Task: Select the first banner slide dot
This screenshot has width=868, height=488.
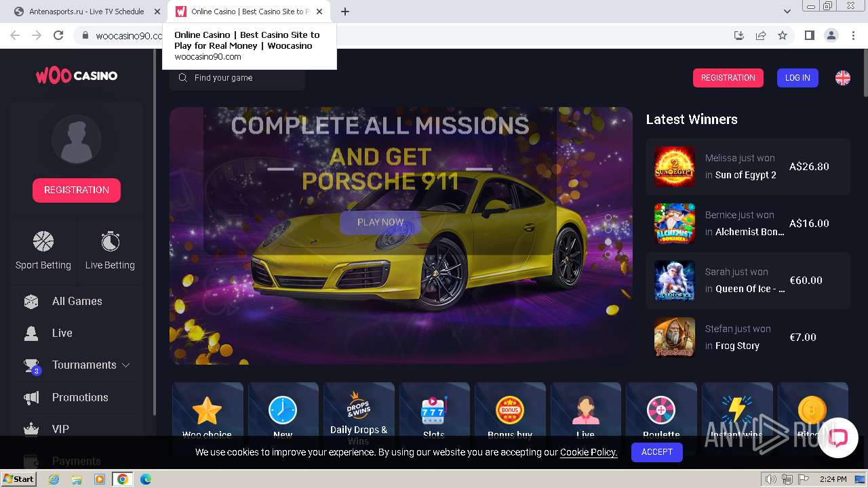Action: point(608,218)
